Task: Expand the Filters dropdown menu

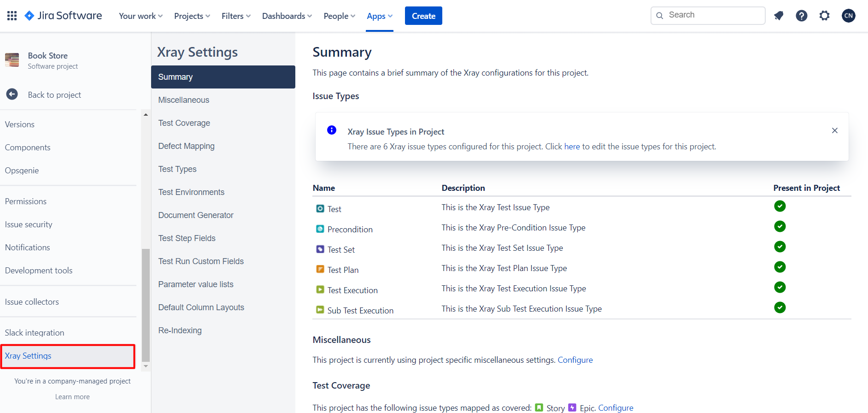Action: coord(236,16)
